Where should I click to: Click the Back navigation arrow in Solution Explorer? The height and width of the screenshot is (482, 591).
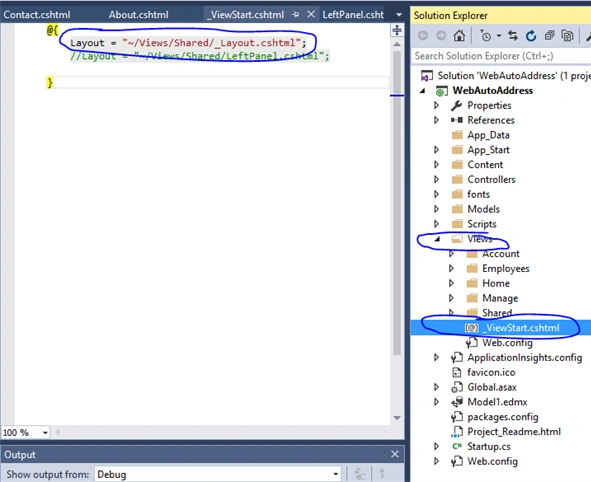(x=423, y=36)
